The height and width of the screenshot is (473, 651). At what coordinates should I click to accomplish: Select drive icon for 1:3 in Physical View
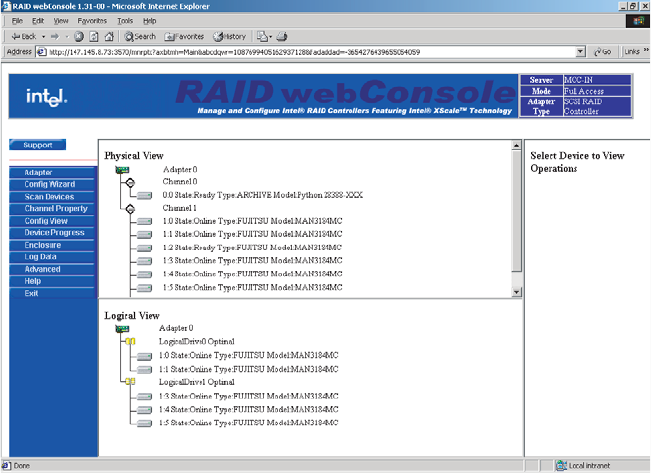click(144, 261)
